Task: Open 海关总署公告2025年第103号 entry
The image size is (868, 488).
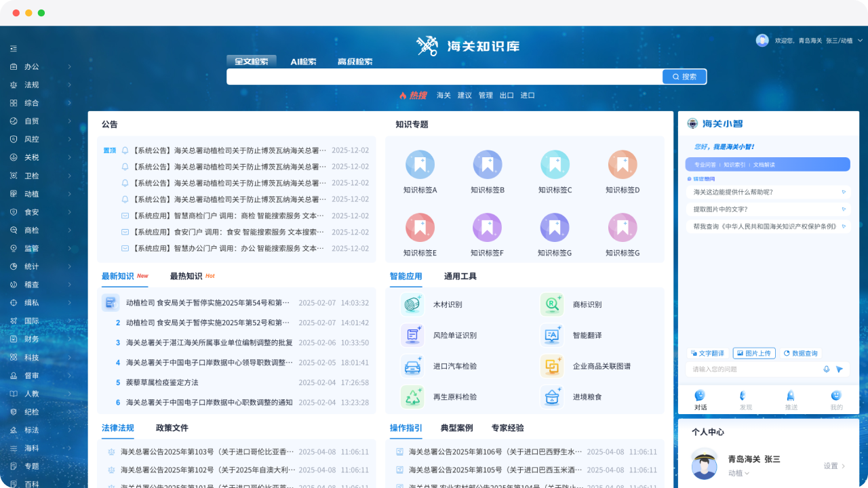Action: click(208, 452)
